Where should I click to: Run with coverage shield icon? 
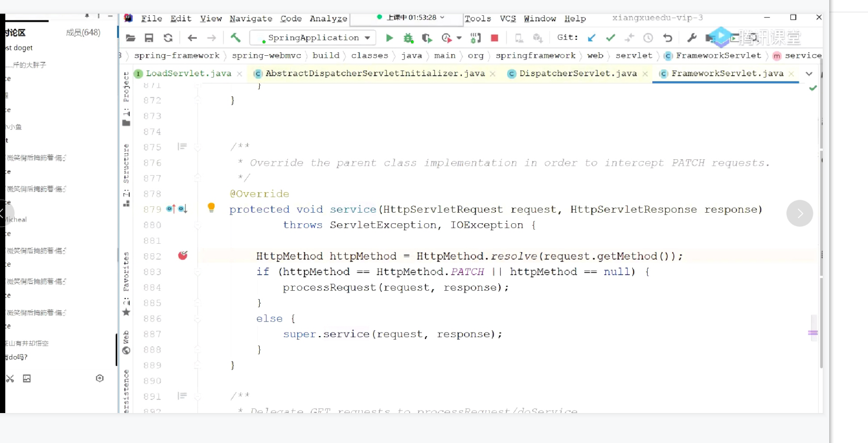[427, 38]
